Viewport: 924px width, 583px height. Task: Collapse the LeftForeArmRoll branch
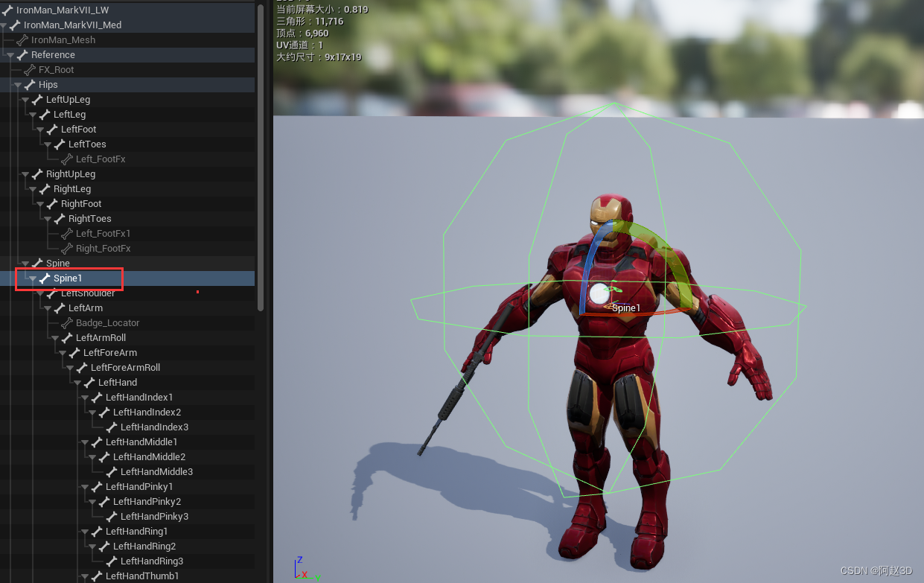(70, 368)
